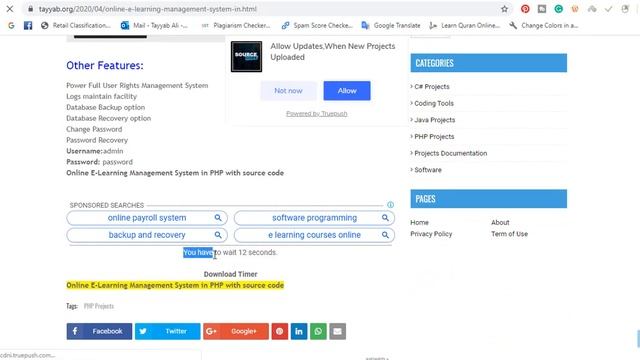Open the Facebook bookmark icon
640x360 pixels.
(x=28, y=25)
